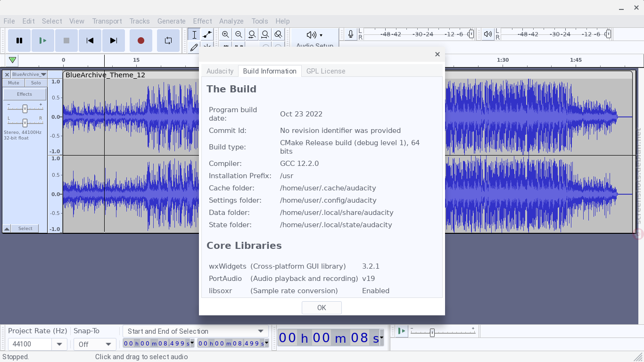Select the pencil Draw tool
The width and height of the screenshot is (644, 362).
tap(194, 47)
